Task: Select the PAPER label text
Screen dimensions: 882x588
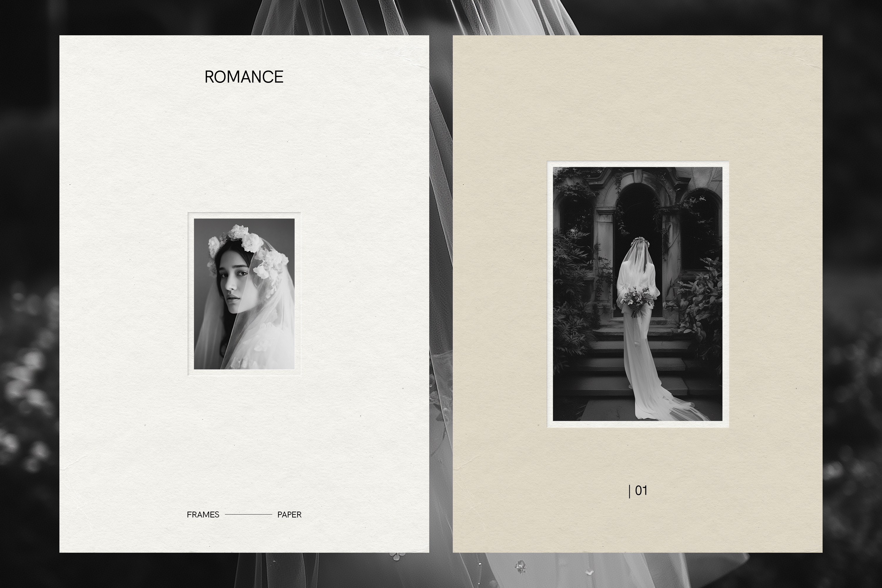Action: click(289, 515)
